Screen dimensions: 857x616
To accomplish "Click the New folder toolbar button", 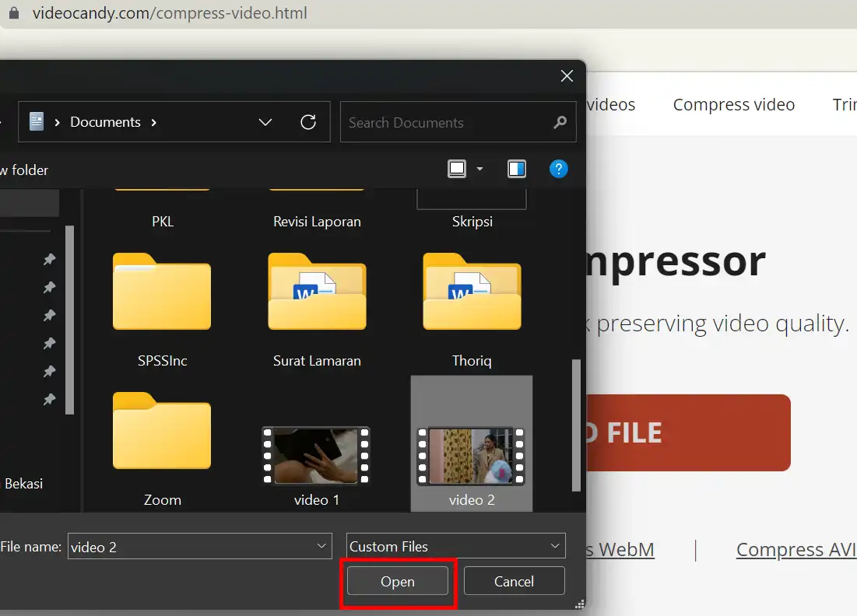I will click(24, 170).
